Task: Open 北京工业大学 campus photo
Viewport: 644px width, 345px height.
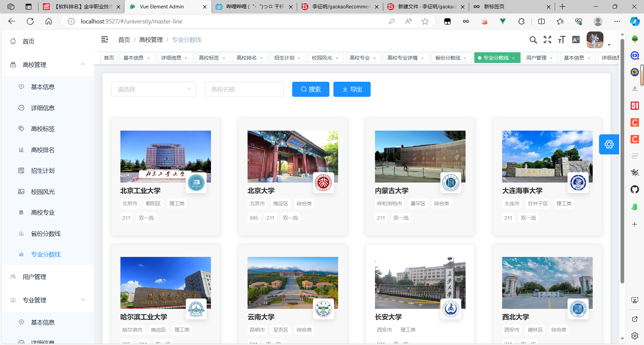Action: [166, 156]
